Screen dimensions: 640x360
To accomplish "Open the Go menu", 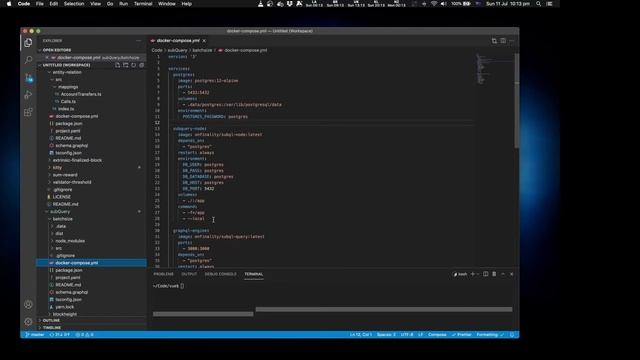I will pos(110,4).
